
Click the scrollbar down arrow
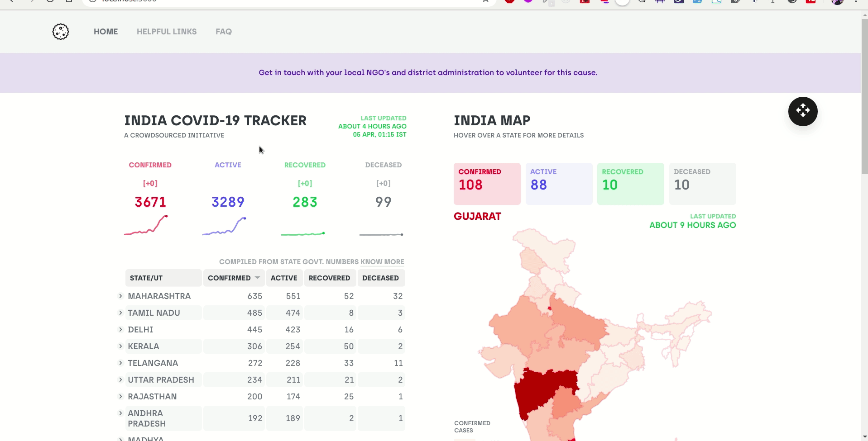(864, 437)
